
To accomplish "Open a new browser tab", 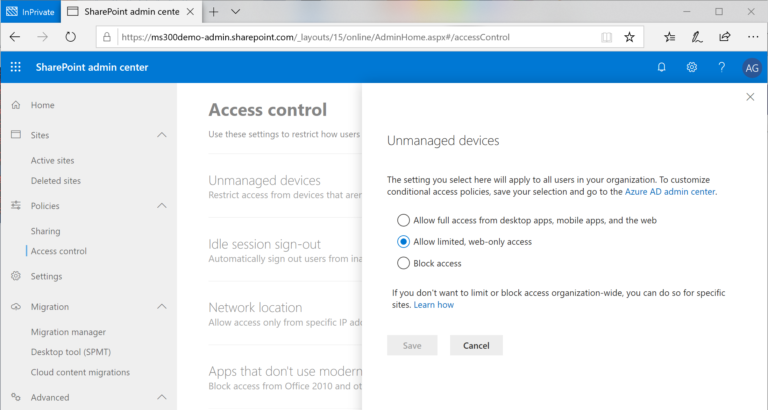I will [x=214, y=12].
